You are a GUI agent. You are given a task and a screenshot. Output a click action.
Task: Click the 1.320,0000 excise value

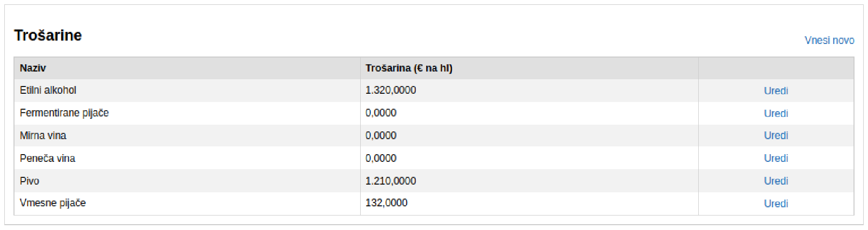391,90
